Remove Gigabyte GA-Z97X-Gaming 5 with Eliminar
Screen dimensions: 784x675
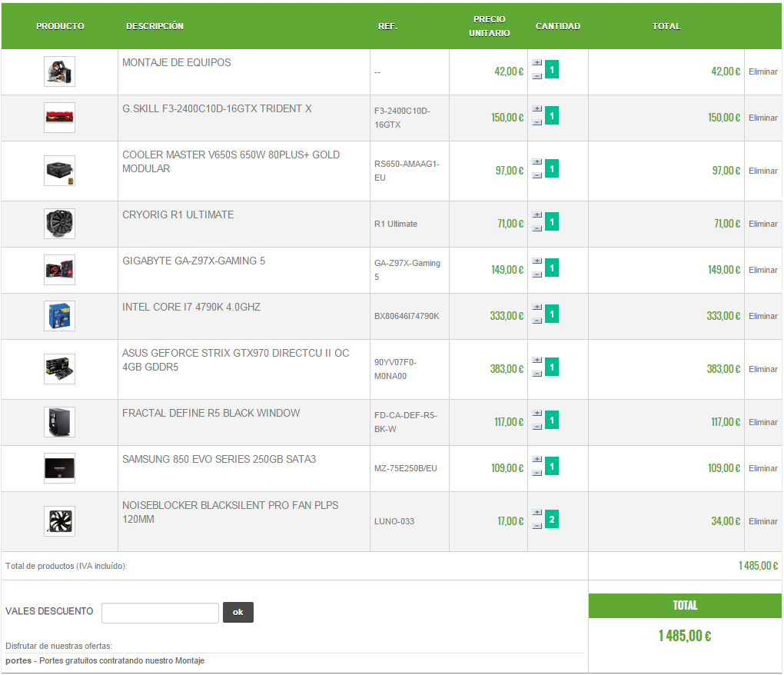click(x=763, y=270)
